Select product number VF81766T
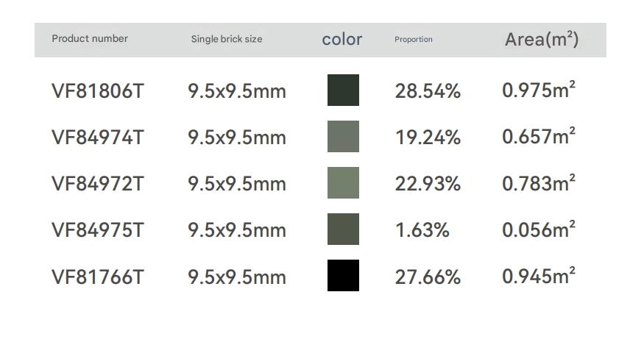Image resolution: width=644 pixels, height=342 pixels. [x=98, y=277]
